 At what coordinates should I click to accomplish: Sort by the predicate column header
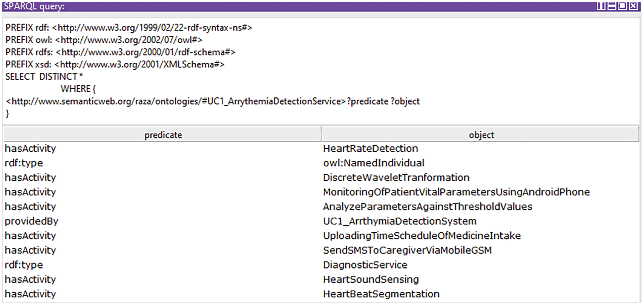(x=163, y=135)
